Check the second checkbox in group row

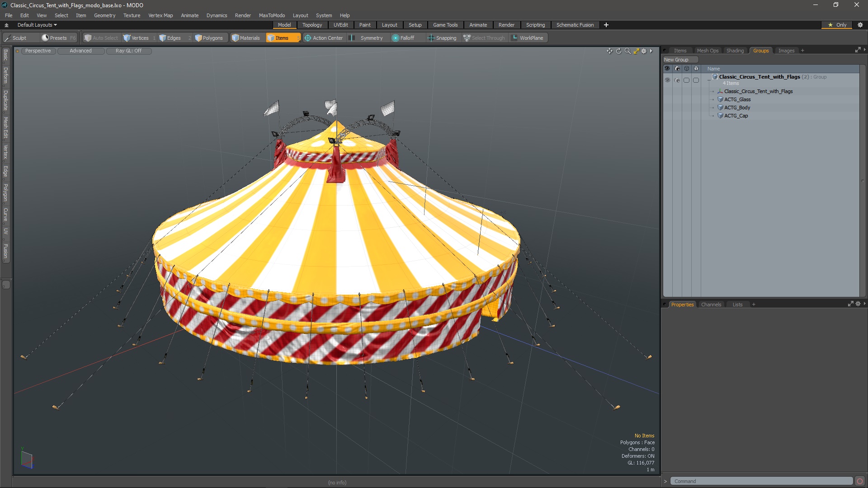click(696, 80)
